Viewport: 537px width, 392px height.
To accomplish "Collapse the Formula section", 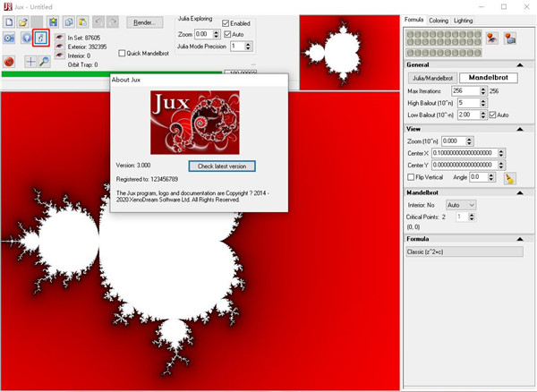I will [x=520, y=239].
